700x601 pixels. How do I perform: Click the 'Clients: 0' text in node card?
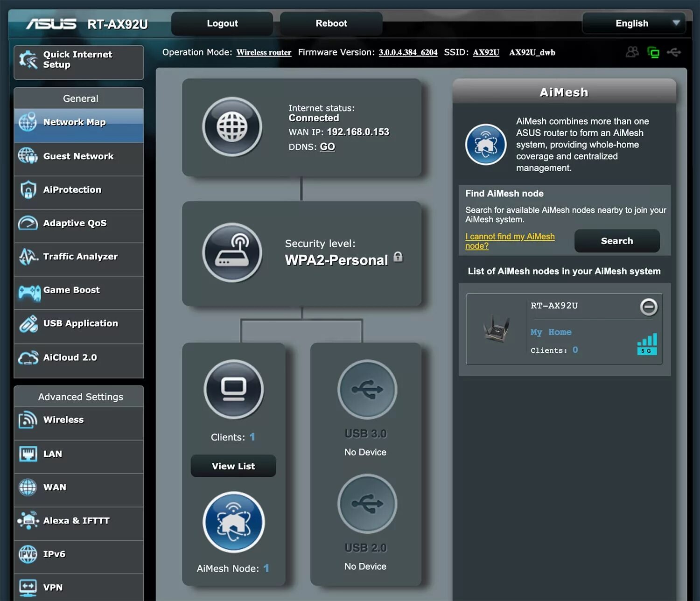point(554,350)
